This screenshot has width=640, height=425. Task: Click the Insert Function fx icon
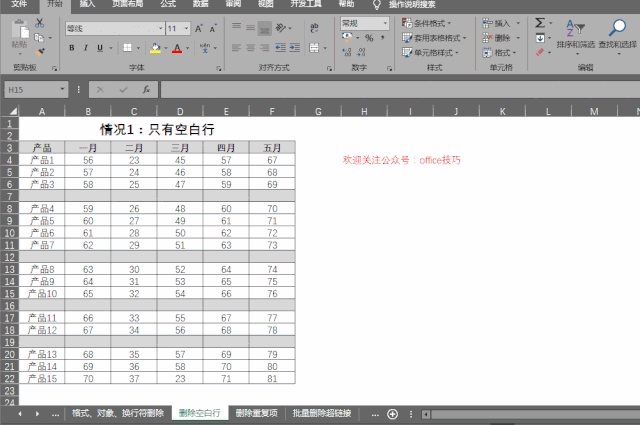(x=146, y=89)
